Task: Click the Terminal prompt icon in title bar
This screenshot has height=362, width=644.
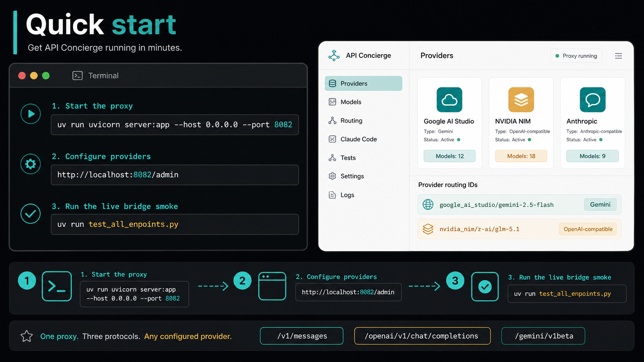Action: point(77,75)
